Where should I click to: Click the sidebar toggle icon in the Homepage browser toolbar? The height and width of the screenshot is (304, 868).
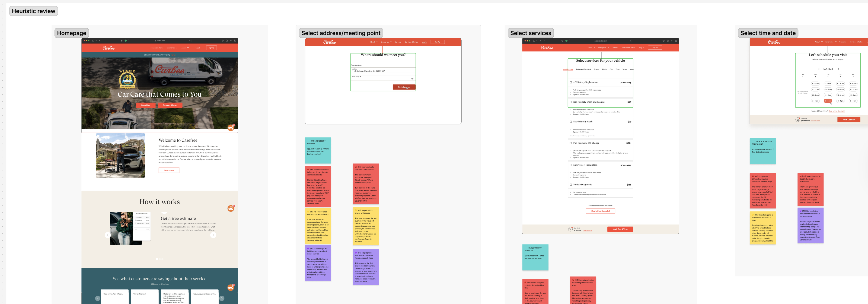click(x=93, y=40)
